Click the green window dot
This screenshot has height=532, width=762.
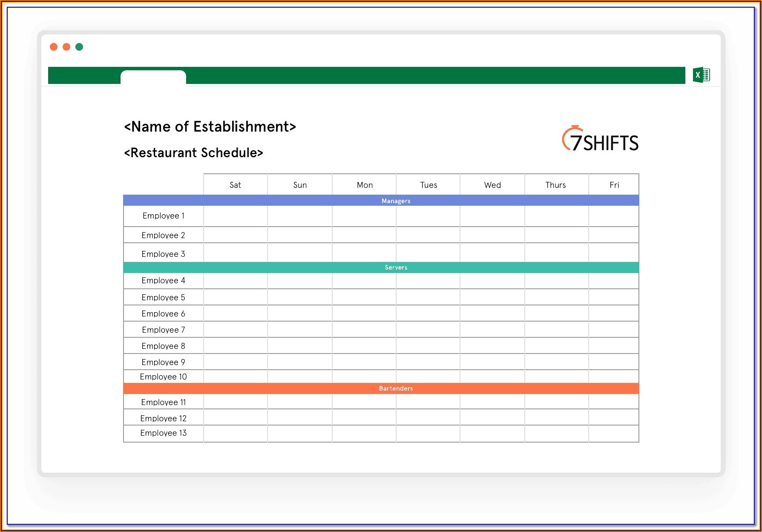click(x=79, y=47)
